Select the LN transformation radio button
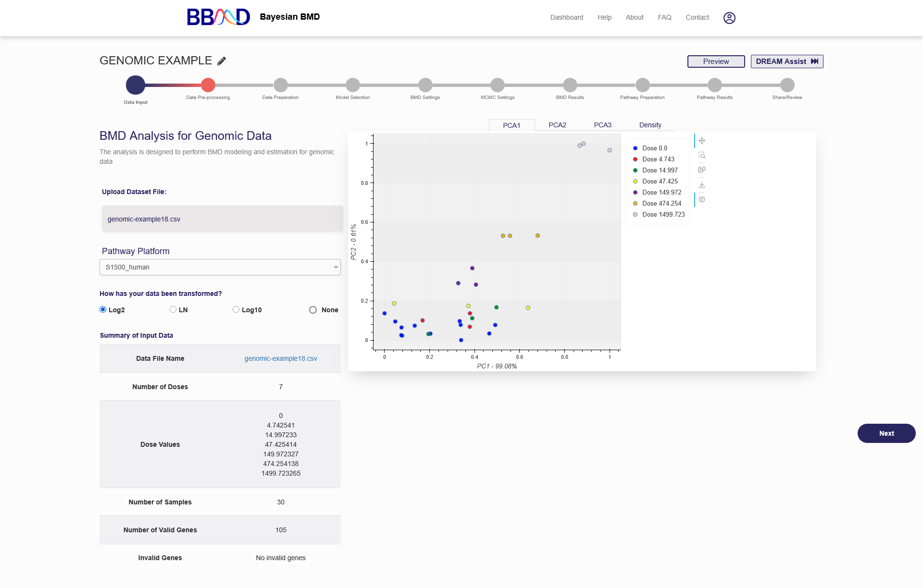This screenshot has height=588, width=923. [173, 309]
